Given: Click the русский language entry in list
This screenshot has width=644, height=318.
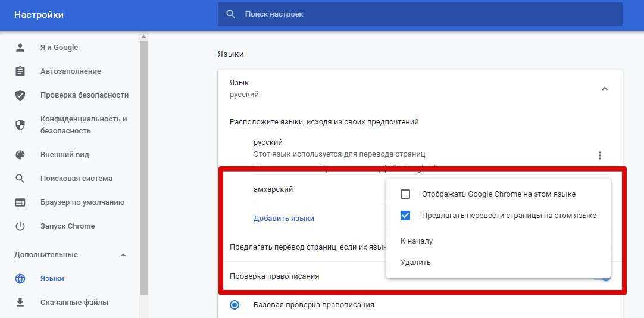Looking at the screenshot, I should (268, 142).
